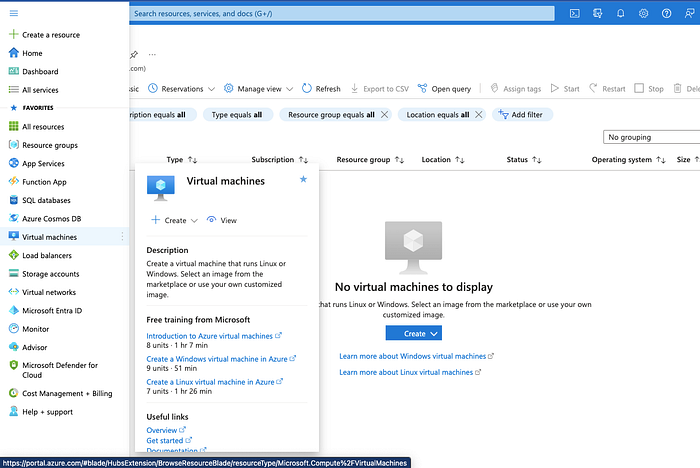Viewport: 700px width, 468px height.
Task: Collapse the portal hamburger menu
Action: coord(14,13)
